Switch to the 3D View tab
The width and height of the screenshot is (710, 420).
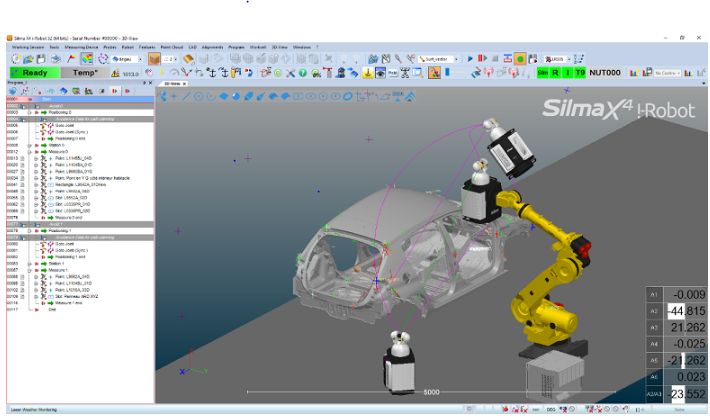(x=172, y=84)
